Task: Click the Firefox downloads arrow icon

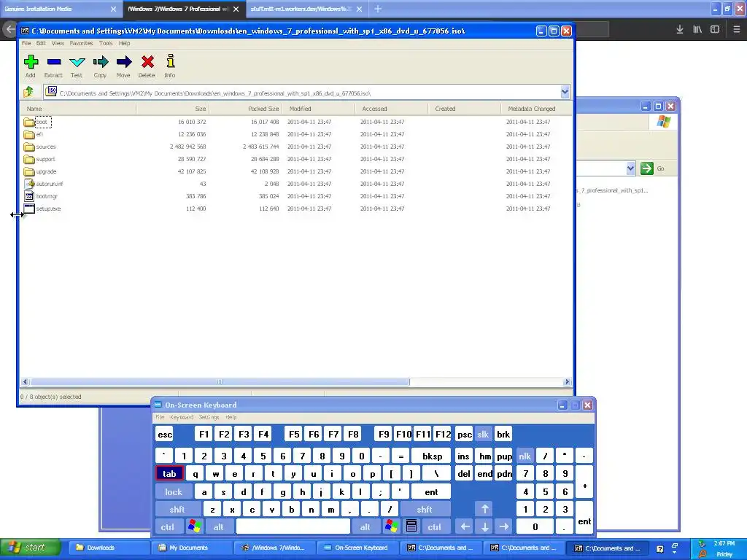Action: (680, 29)
